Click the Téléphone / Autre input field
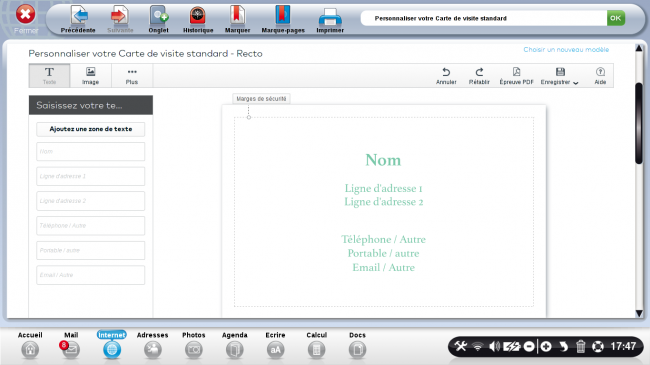 click(91, 226)
